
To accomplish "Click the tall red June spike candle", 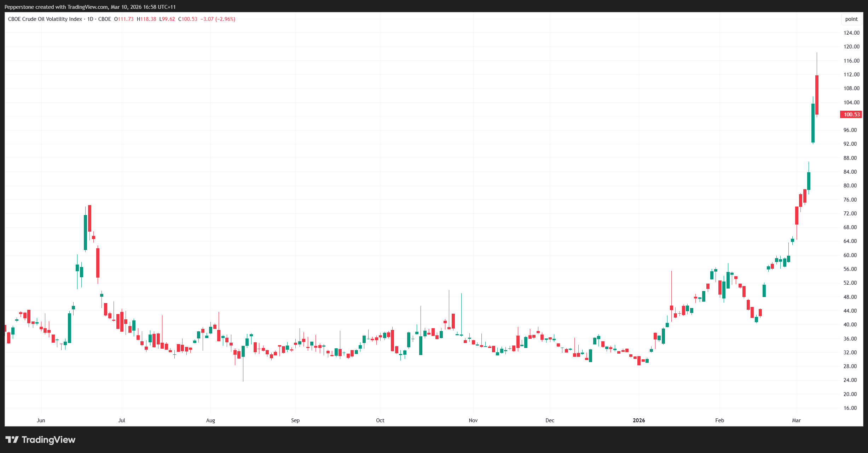I will pyautogui.click(x=89, y=218).
